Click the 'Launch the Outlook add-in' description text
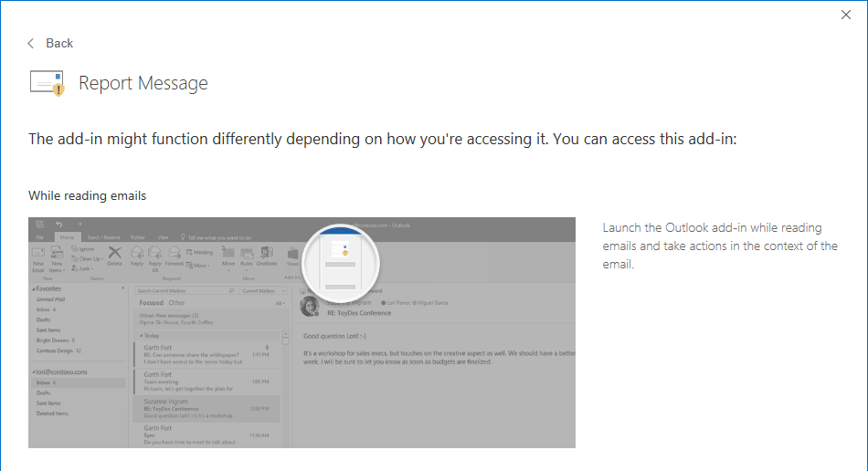Viewport: 868px width, 471px height. click(x=720, y=246)
